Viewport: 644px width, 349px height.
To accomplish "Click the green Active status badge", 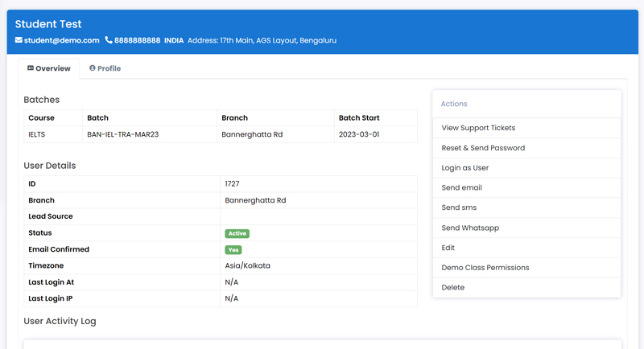I will pyautogui.click(x=237, y=233).
